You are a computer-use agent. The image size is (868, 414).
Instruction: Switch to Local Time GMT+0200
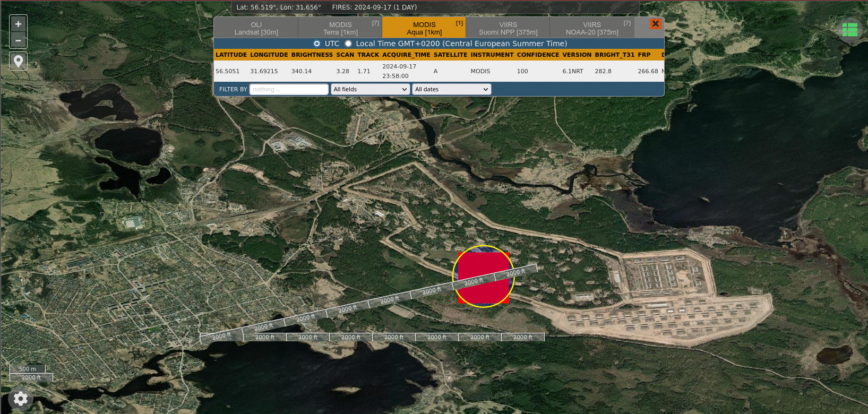tap(348, 44)
